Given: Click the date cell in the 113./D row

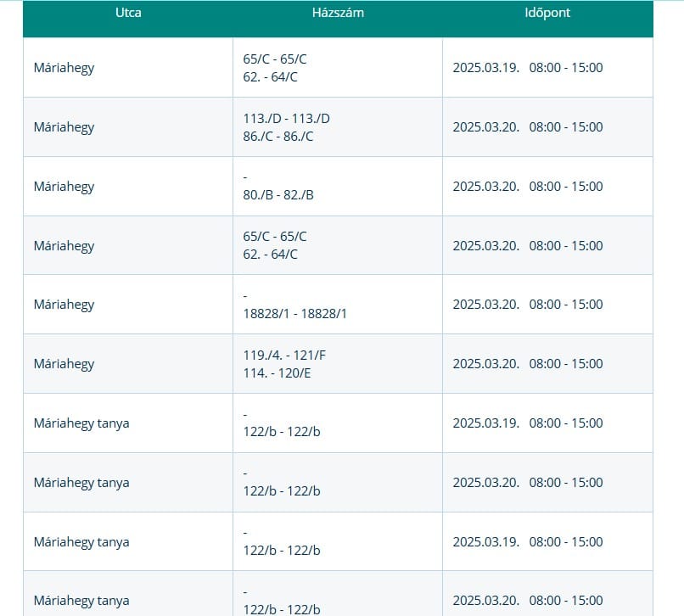Looking at the screenshot, I should 527,127.
